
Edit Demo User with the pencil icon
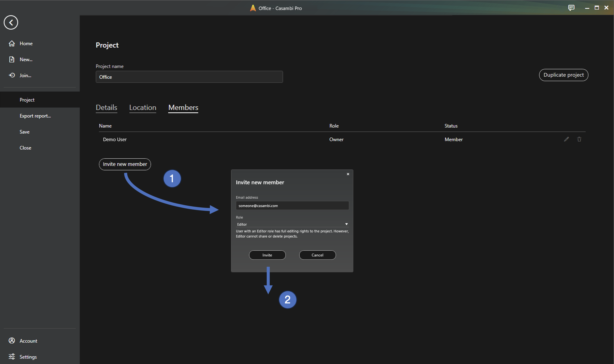pos(566,139)
